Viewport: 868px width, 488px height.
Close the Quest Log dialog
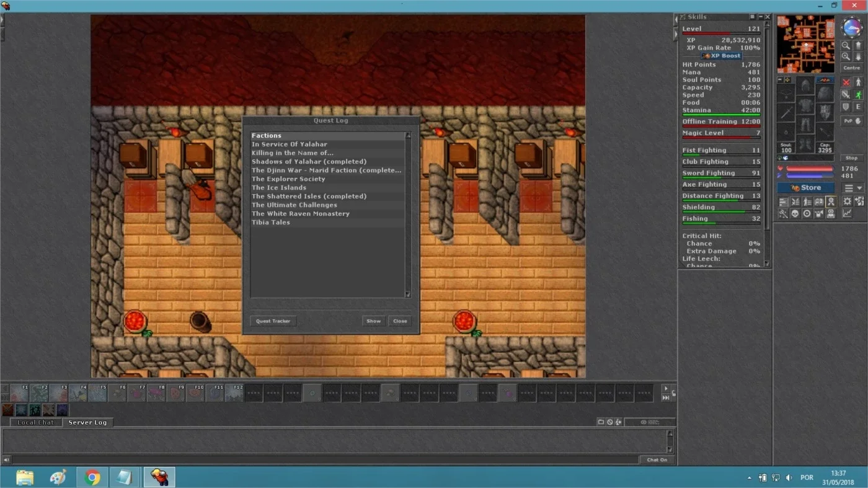tap(400, 321)
